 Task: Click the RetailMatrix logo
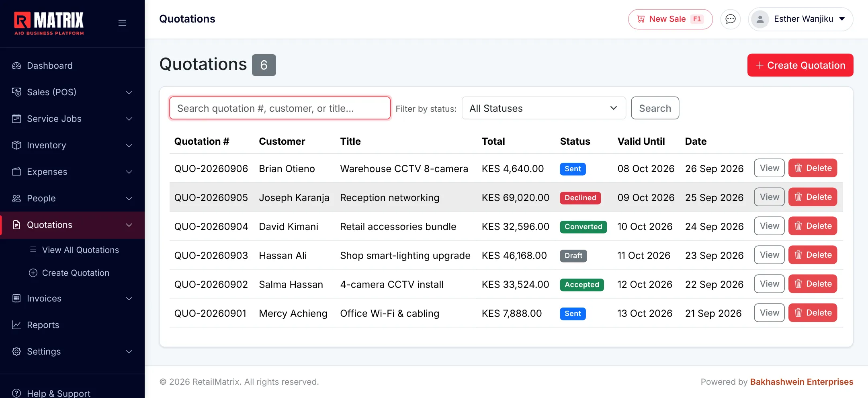point(49,23)
